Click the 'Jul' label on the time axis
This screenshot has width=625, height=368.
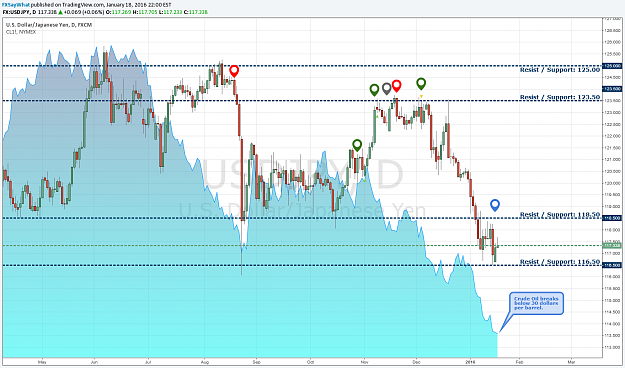tap(148, 362)
